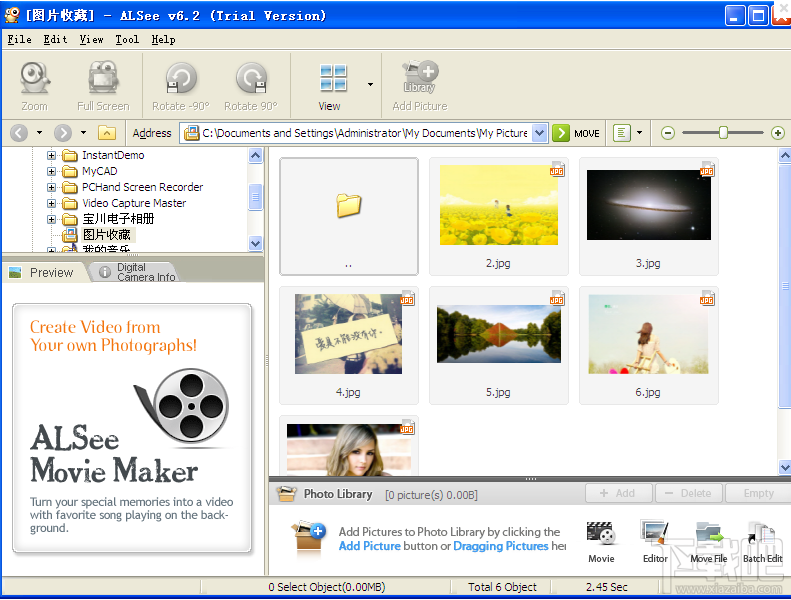The image size is (791, 600).
Task: Select the InstantDemo folder
Action: coord(113,155)
